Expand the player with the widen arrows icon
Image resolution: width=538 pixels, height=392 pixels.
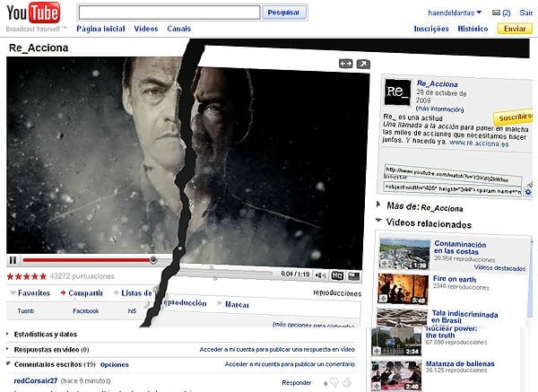[346, 64]
